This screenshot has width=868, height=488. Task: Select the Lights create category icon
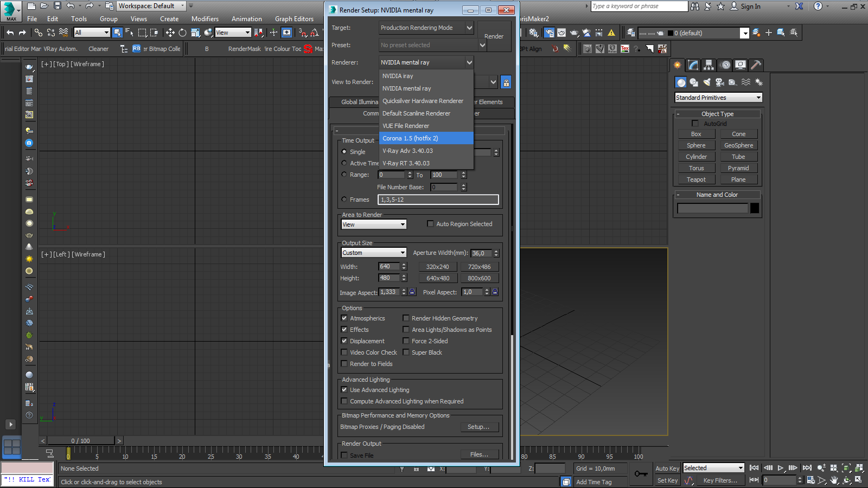(707, 82)
